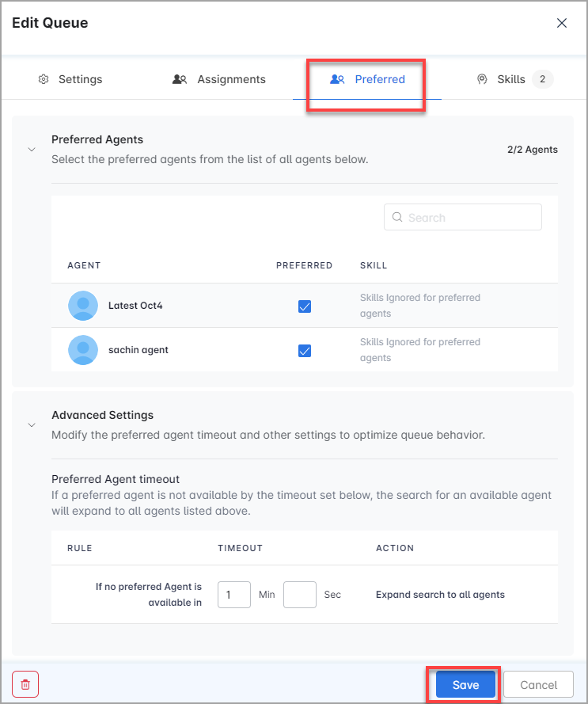This screenshot has width=588, height=704.
Task: Click the red trash delete icon
Action: click(x=25, y=684)
